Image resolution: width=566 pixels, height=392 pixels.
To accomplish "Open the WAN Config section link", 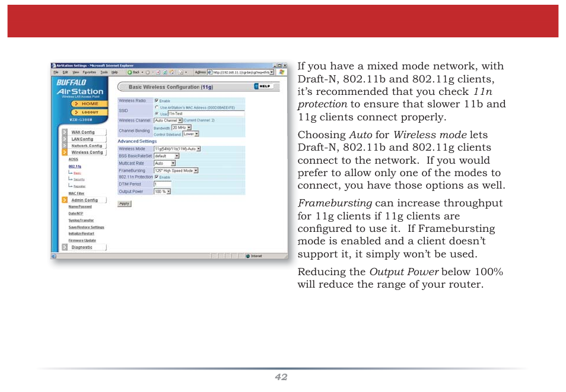I will 83,132.
